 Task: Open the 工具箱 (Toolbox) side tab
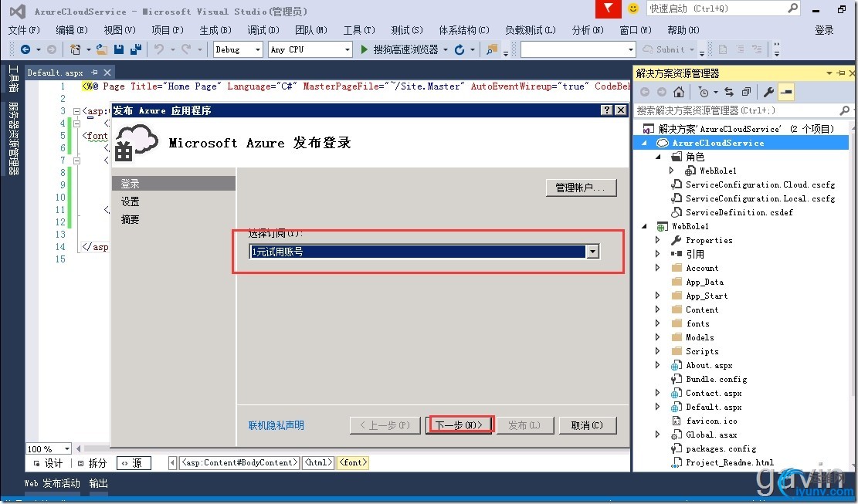click(13, 79)
